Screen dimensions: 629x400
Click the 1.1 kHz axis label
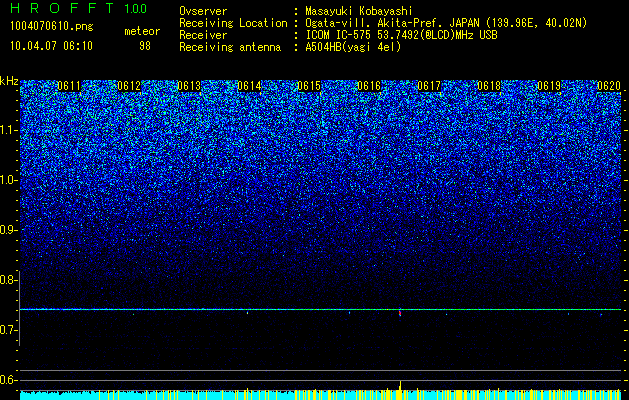8,130
